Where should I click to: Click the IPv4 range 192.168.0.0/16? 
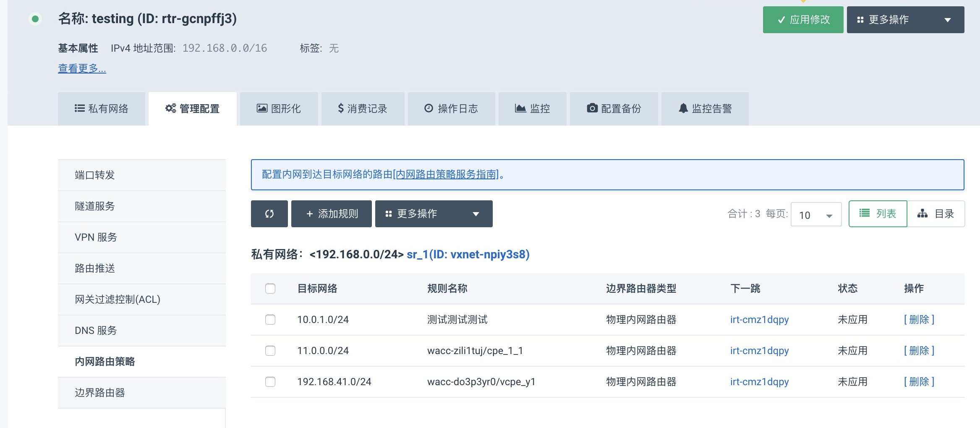click(225, 48)
